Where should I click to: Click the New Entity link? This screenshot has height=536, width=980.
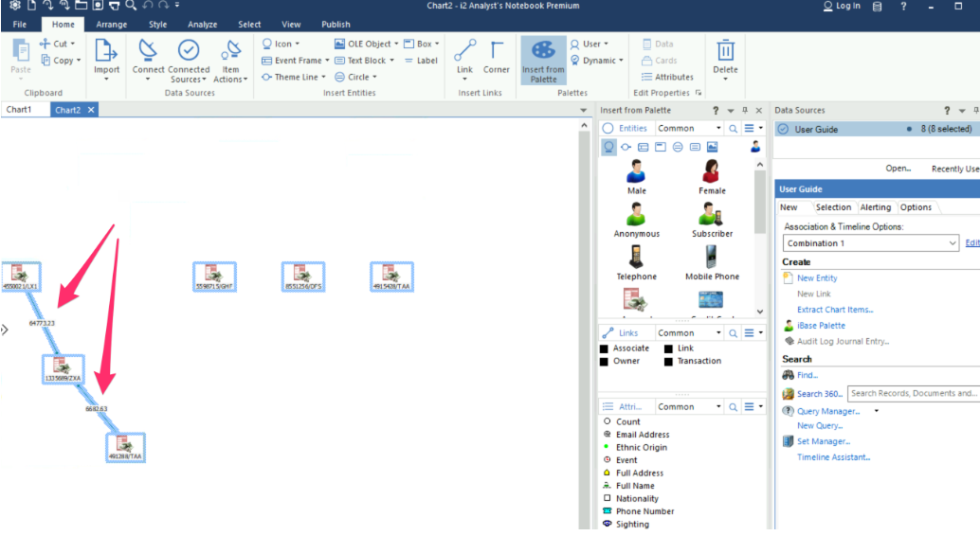pyautogui.click(x=817, y=278)
